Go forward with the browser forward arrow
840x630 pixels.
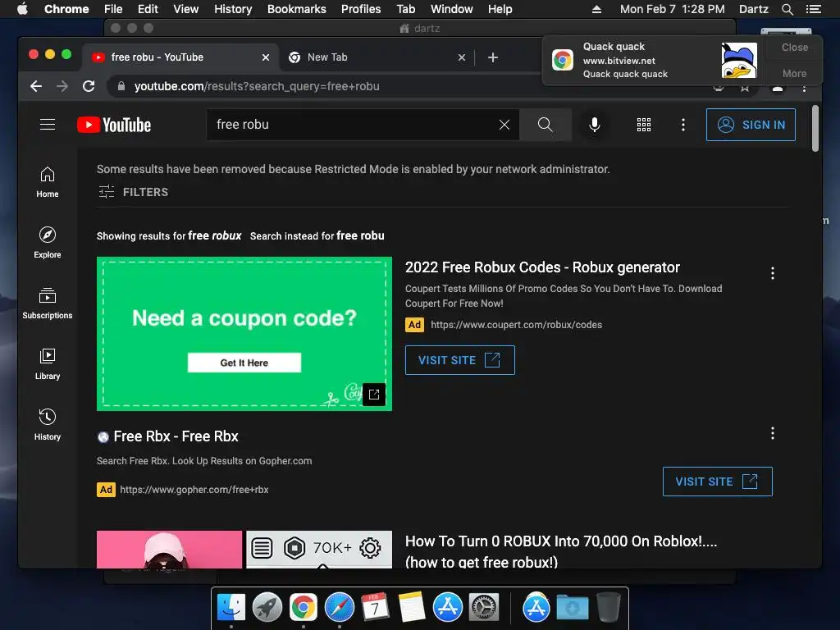pos(62,86)
